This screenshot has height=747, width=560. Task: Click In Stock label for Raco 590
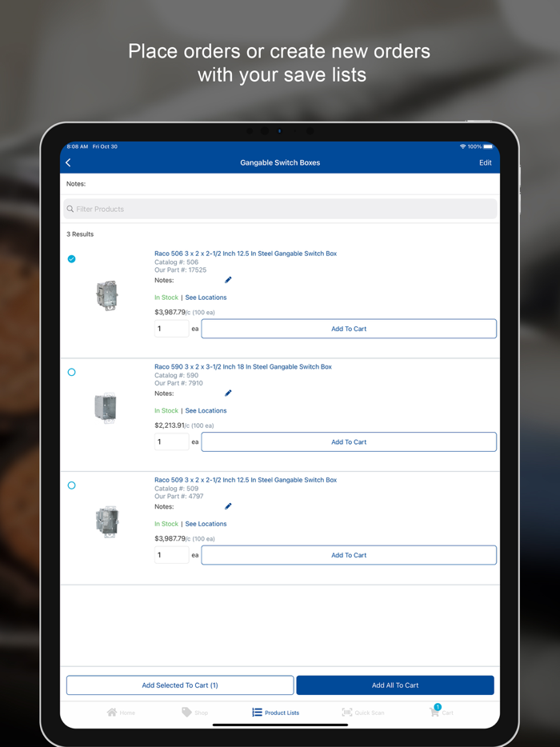[166, 410]
